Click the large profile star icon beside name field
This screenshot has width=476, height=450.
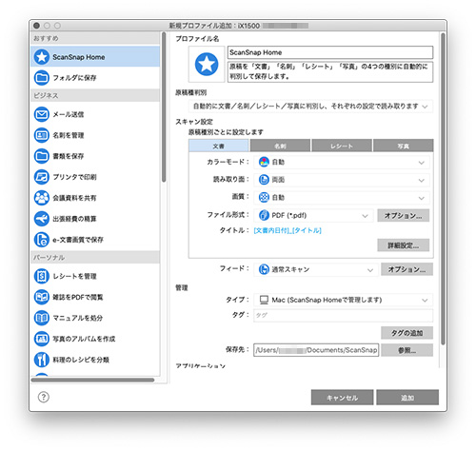(x=207, y=65)
